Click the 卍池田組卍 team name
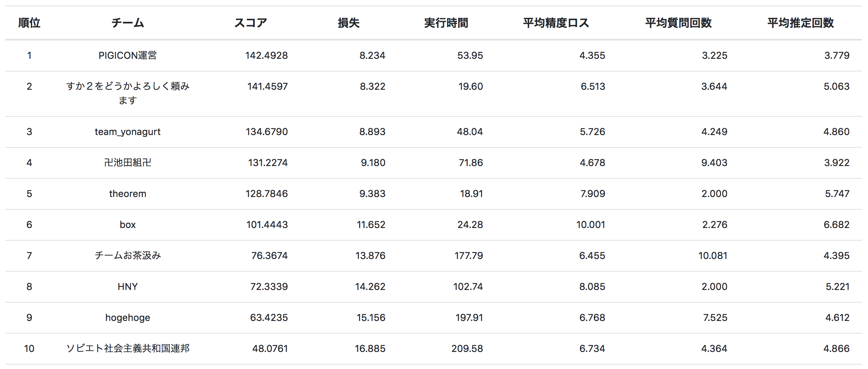Screen dimensions: 868x369 (x=127, y=163)
